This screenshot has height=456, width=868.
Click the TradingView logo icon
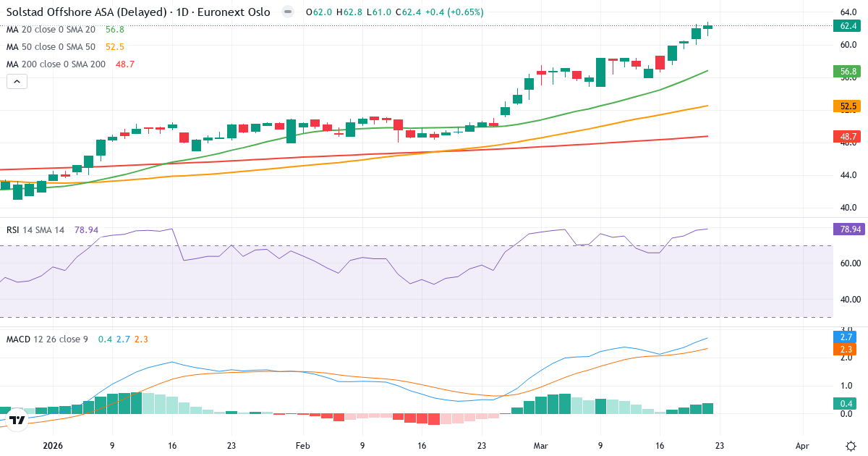(x=18, y=419)
